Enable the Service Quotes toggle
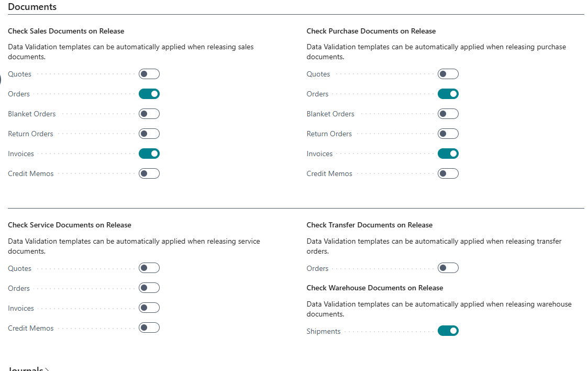Viewport: 588px width, 371px height. tap(149, 268)
